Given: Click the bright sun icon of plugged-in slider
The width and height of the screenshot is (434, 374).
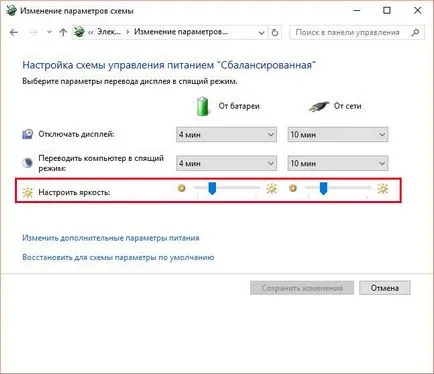Looking at the screenshot, I should [383, 189].
